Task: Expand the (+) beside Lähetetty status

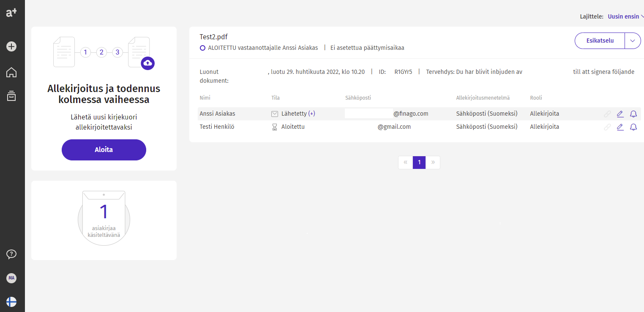Action: click(x=312, y=114)
